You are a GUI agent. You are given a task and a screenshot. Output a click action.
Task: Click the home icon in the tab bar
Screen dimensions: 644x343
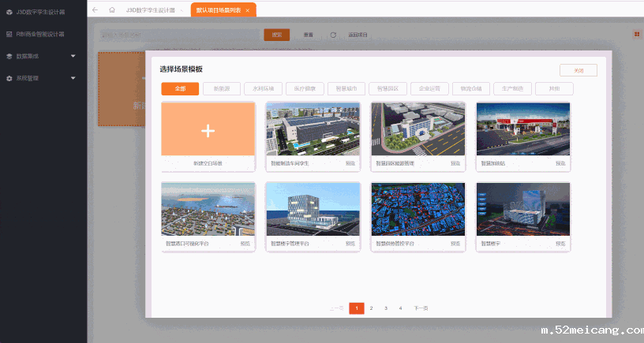pos(111,9)
